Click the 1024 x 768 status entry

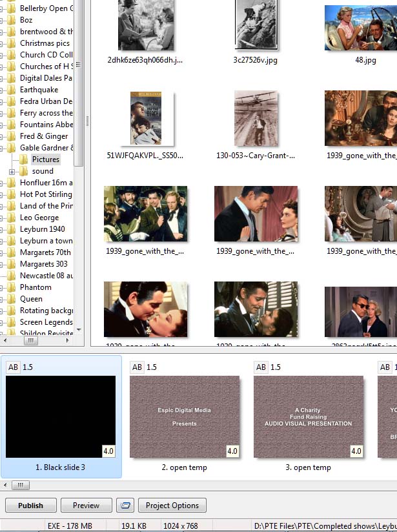[181, 526]
